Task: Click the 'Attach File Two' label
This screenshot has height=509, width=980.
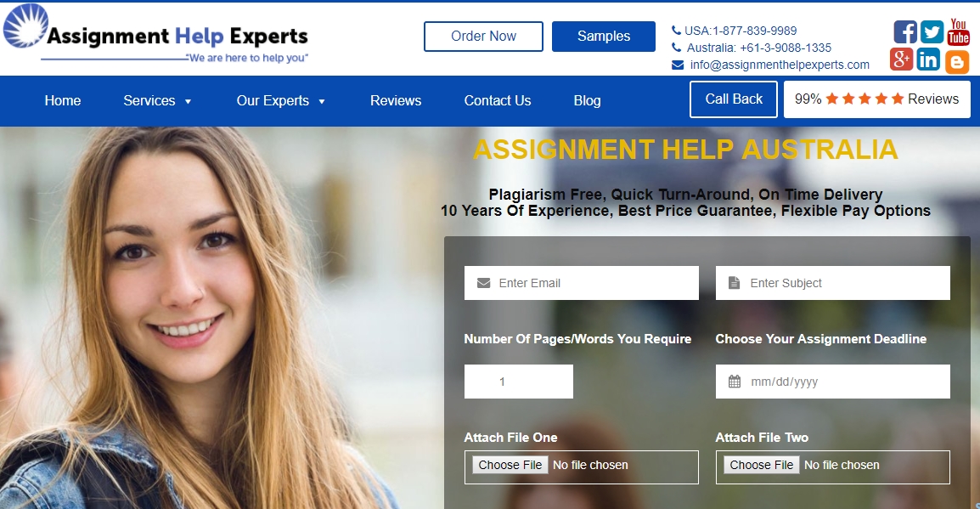Action: click(762, 438)
